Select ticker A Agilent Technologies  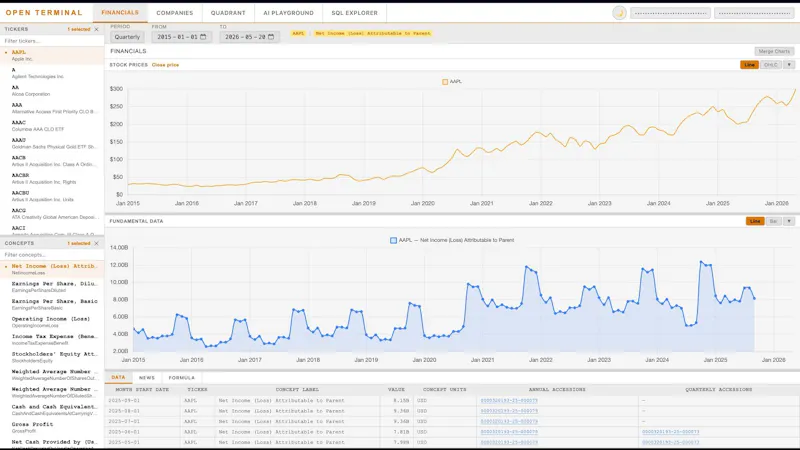52,73
